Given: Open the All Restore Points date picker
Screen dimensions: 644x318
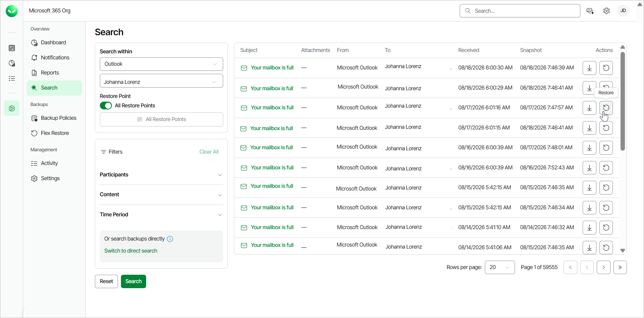Looking at the screenshot, I should [x=162, y=119].
